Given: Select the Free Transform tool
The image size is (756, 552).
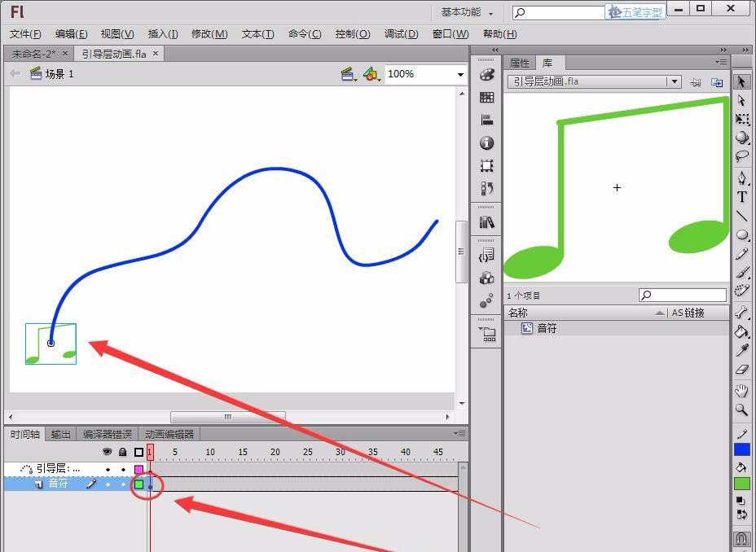Looking at the screenshot, I should point(742,117).
